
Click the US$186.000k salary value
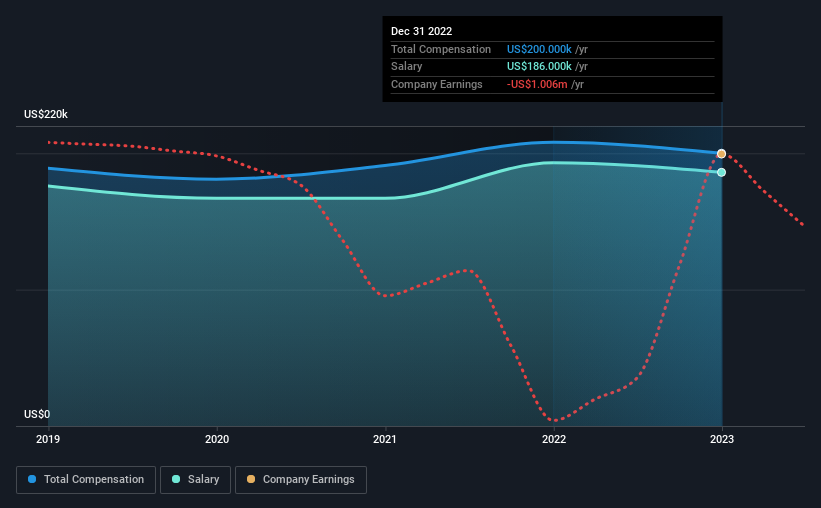click(x=539, y=67)
